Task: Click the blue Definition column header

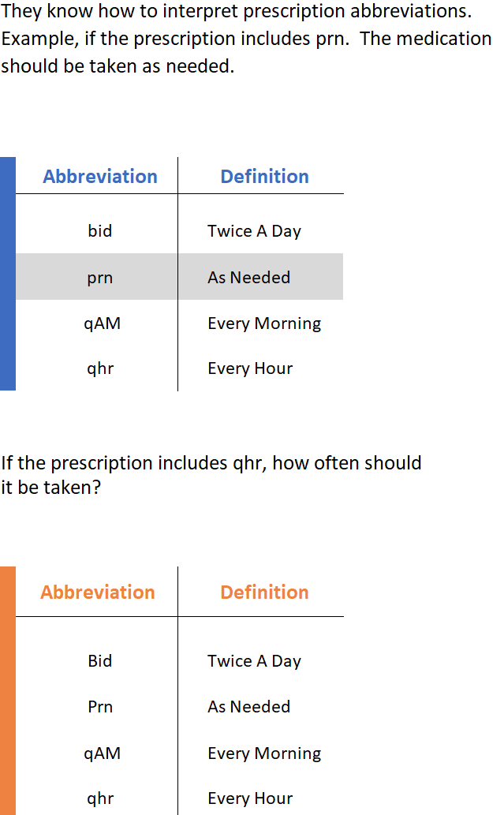Action: coord(264,177)
